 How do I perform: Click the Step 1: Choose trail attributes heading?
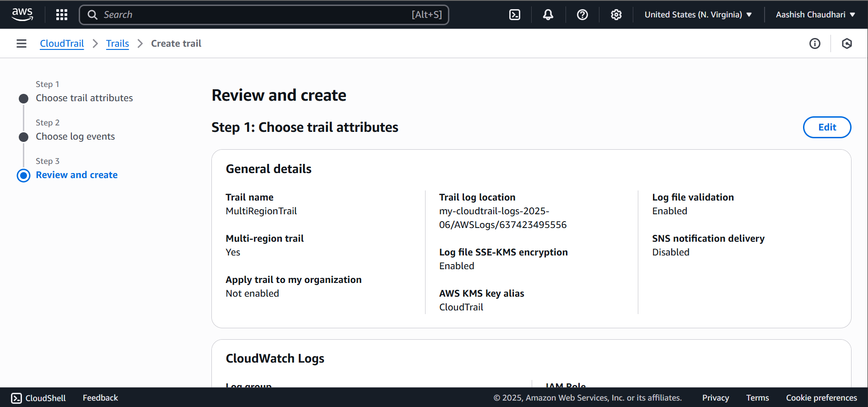point(305,127)
